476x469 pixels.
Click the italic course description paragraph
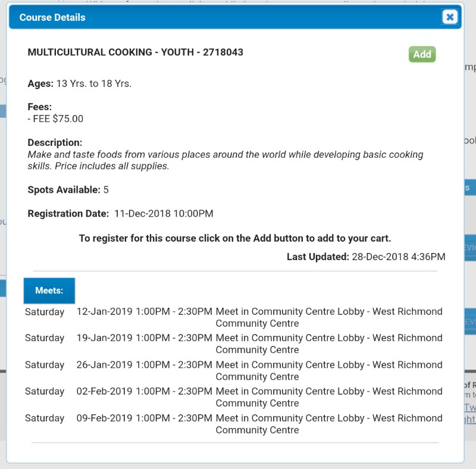click(x=225, y=160)
